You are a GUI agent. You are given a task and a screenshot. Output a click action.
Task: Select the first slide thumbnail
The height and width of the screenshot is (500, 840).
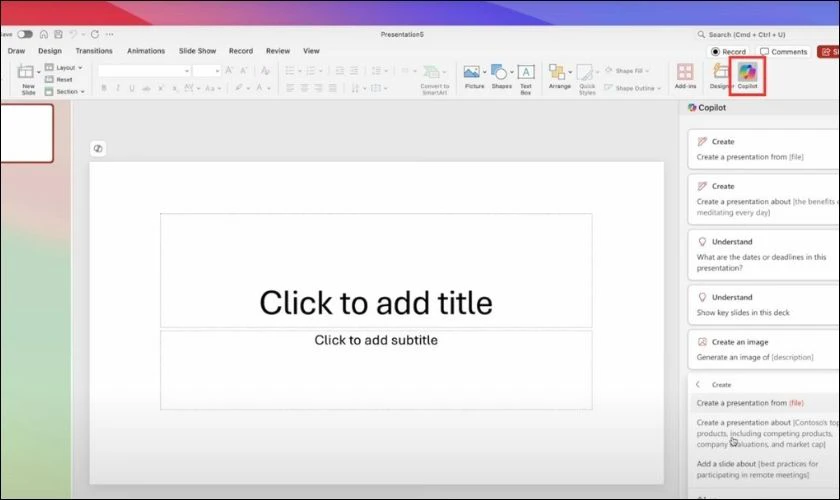[26, 133]
